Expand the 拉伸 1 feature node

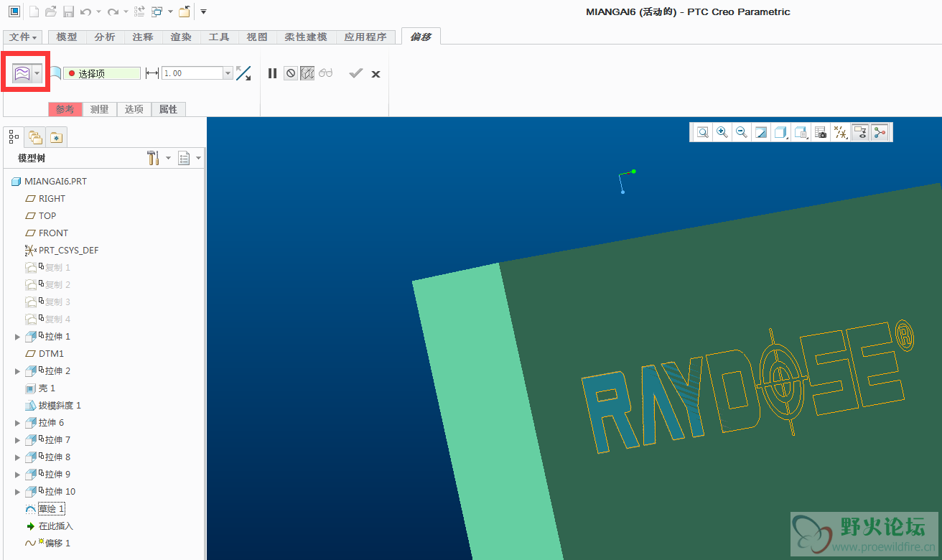[18, 337]
